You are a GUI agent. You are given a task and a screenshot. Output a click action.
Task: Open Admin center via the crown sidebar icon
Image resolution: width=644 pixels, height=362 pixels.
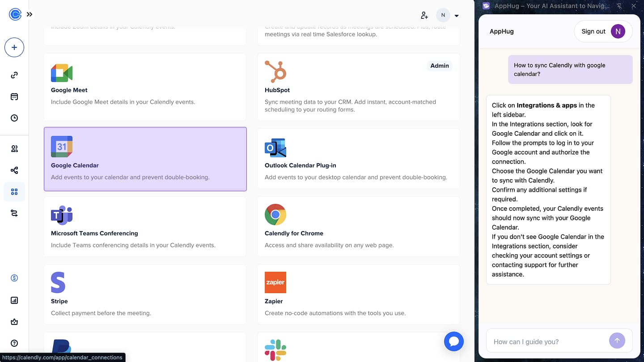(x=14, y=322)
